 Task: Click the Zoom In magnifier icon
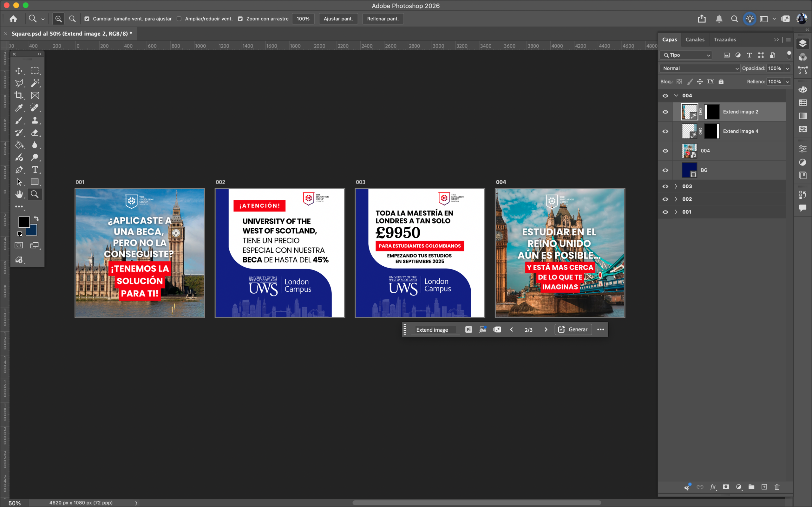coord(58,19)
